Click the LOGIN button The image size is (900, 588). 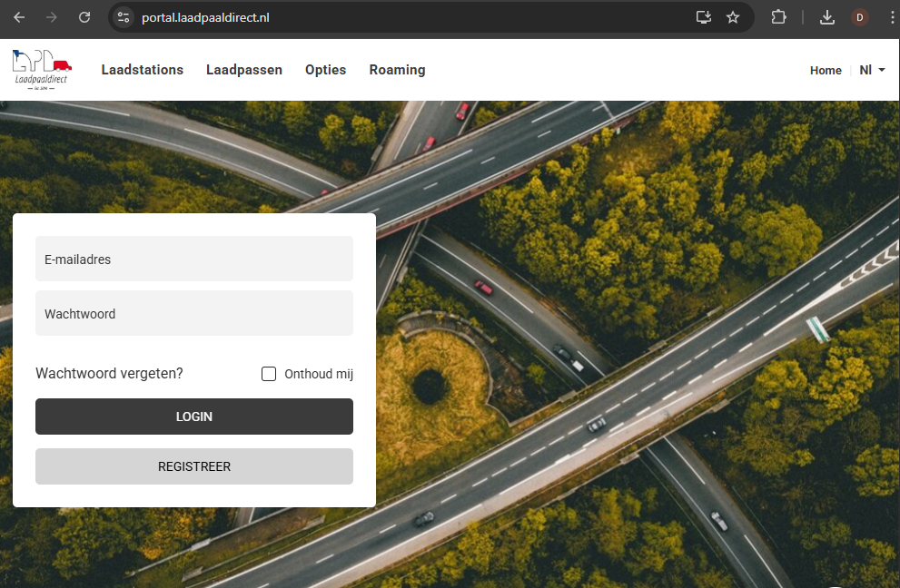(194, 416)
